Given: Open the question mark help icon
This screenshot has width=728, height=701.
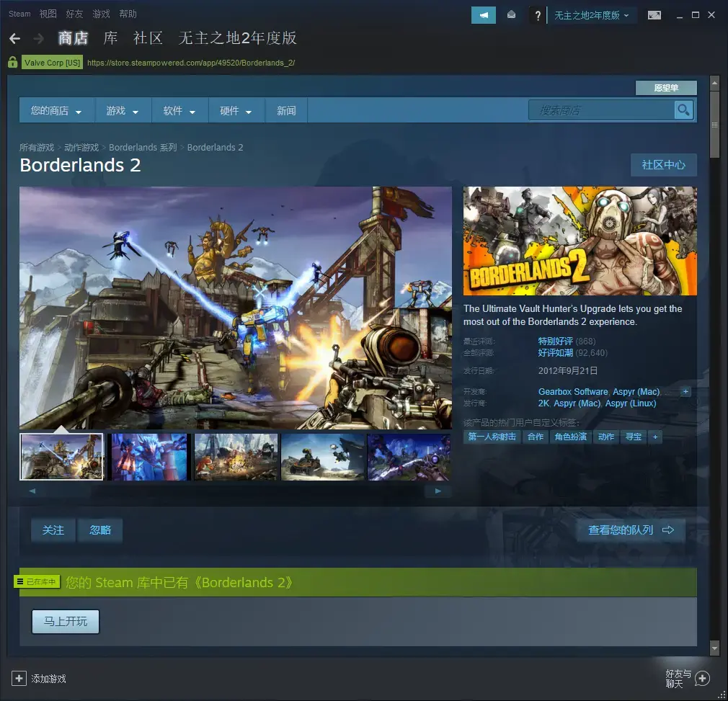Looking at the screenshot, I should pos(538,15).
